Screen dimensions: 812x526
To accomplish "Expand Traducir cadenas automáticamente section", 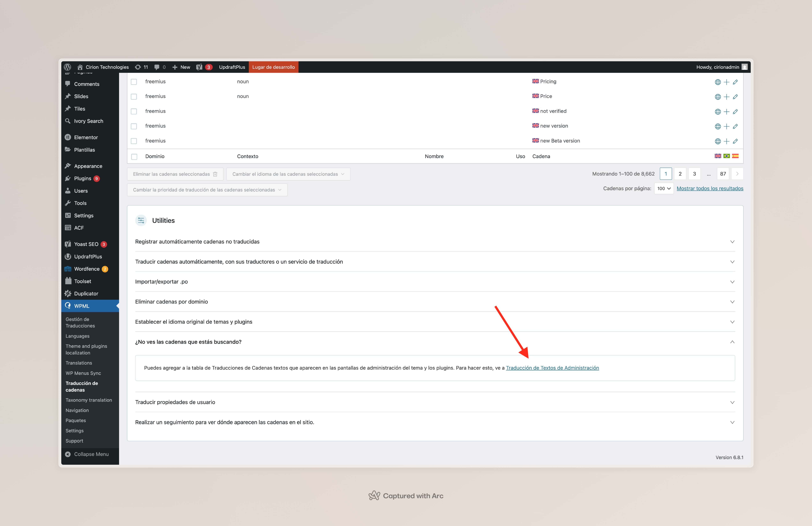I will 435,262.
